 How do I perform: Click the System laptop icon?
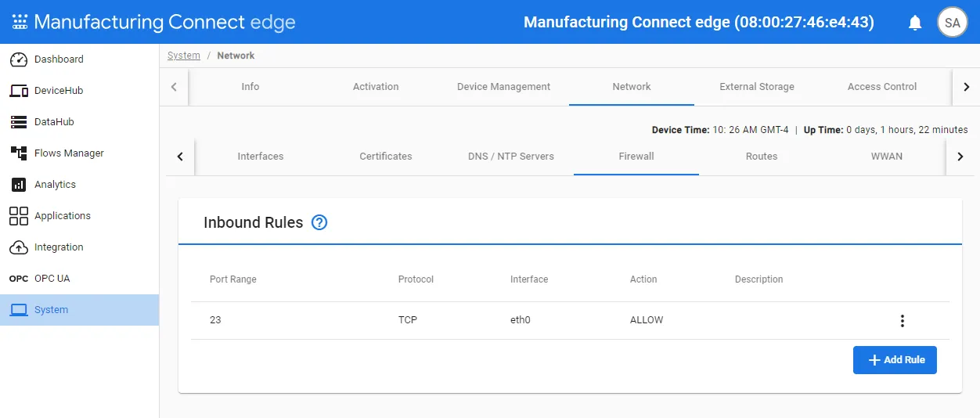[x=19, y=310]
